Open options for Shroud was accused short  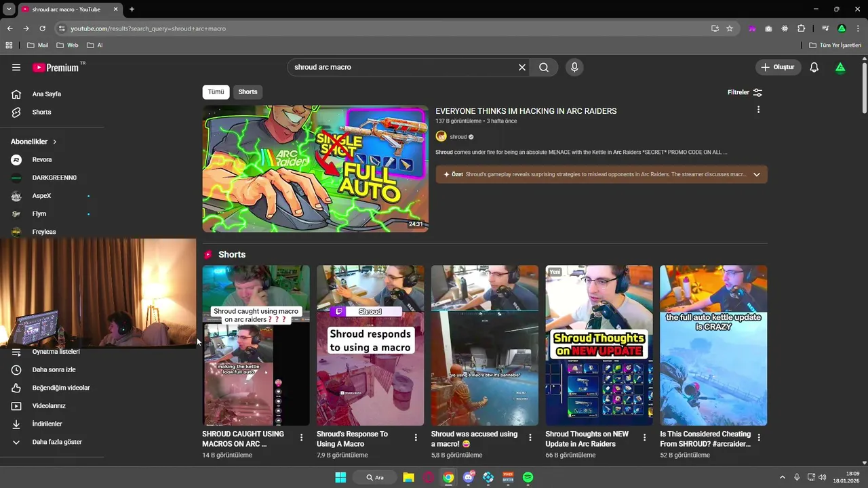[x=530, y=438]
